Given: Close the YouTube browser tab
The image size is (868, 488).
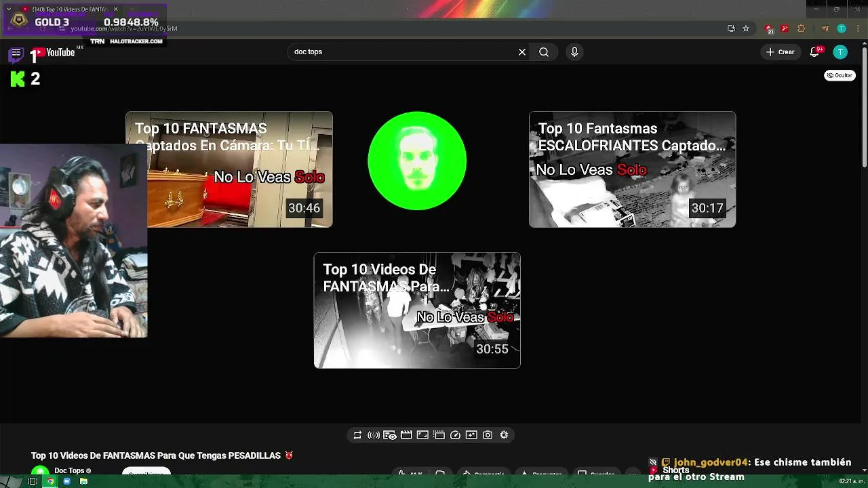Looking at the screenshot, I should pyautogui.click(x=115, y=9).
